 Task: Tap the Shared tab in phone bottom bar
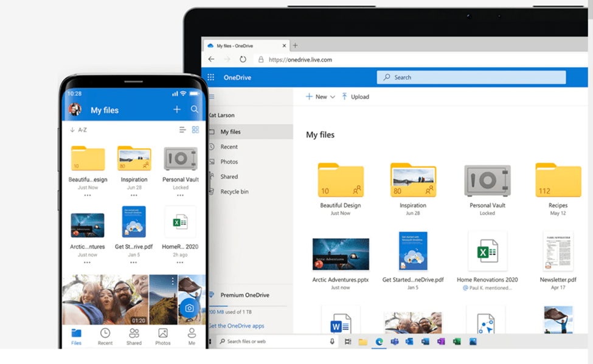tap(134, 337)
